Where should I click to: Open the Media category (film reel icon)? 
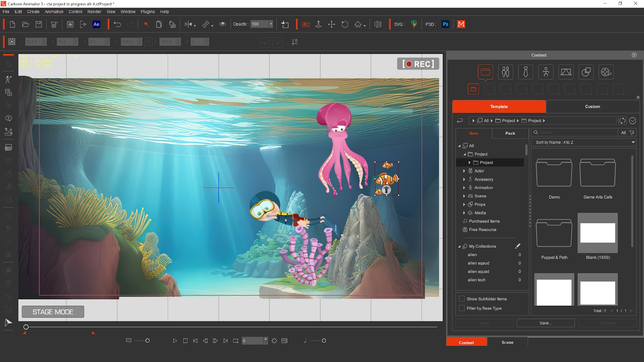(606, 72)
